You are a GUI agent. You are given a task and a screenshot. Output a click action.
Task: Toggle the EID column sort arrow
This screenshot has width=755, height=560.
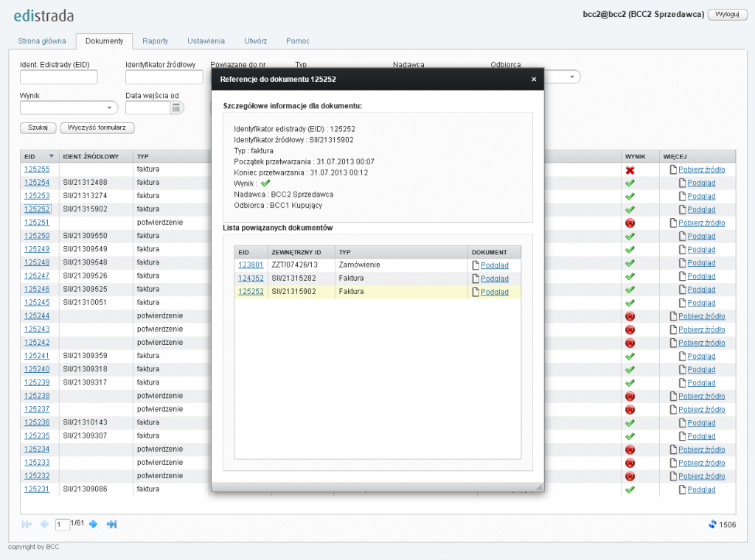51,156
